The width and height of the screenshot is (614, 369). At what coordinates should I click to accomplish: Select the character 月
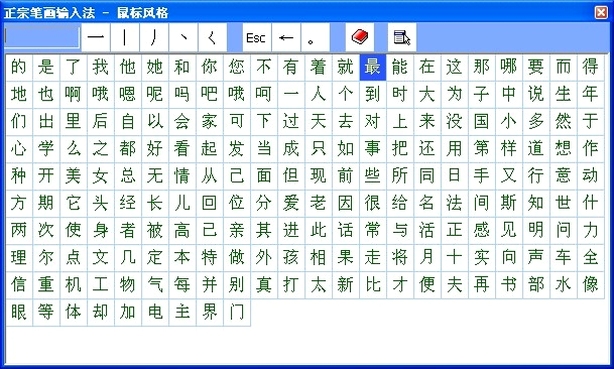(x=427, y=257)
